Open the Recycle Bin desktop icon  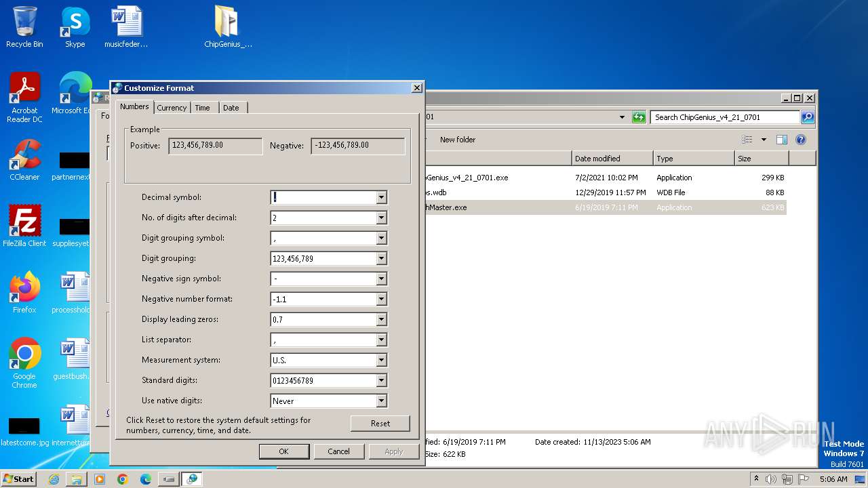[24, 27]
